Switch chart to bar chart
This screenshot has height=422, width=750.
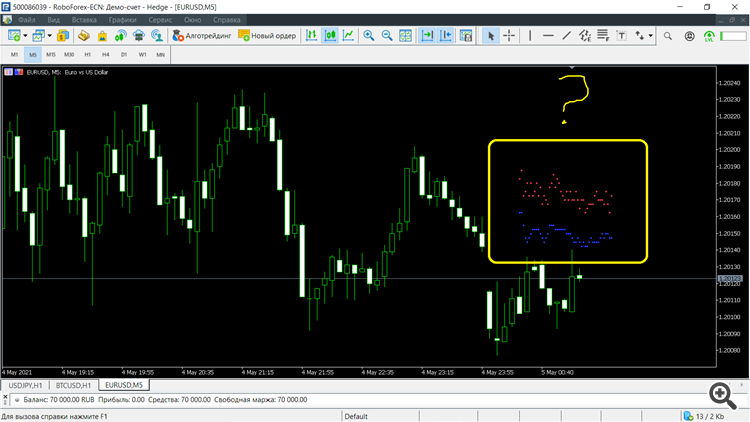click(311, 35)
